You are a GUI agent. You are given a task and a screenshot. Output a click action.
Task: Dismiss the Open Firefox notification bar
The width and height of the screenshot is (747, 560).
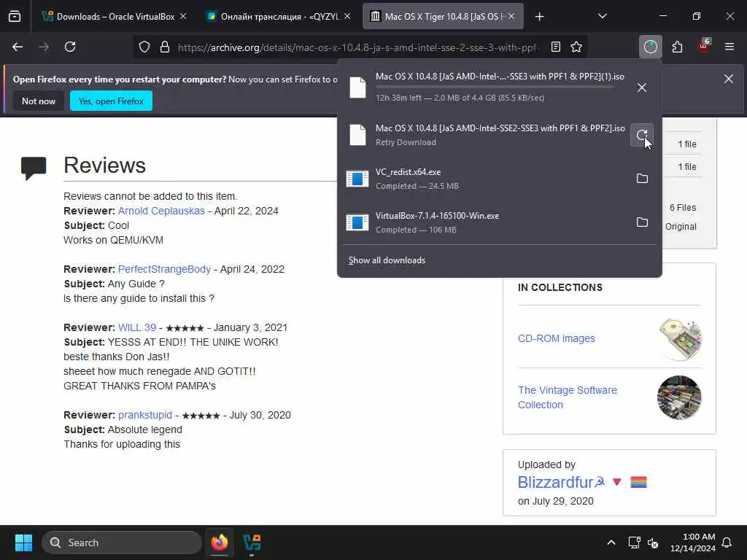tap(729, 79)
